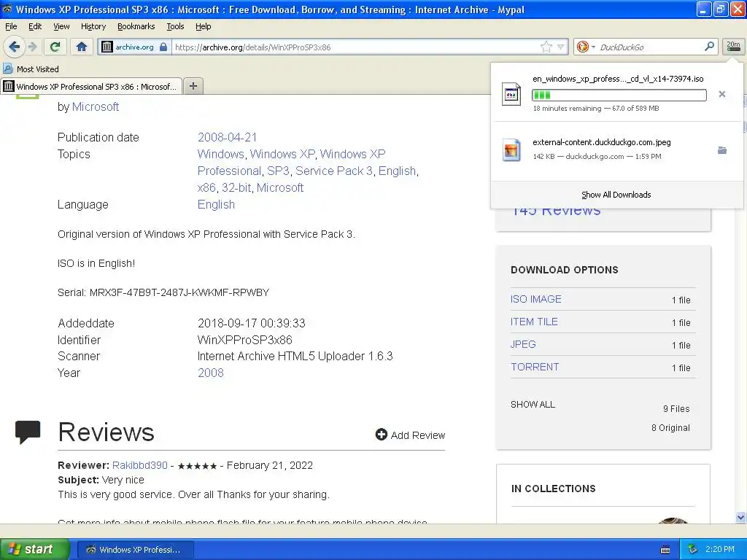Click the Mypal taskbar button
The image size is (747, 560).
point(136,550)
